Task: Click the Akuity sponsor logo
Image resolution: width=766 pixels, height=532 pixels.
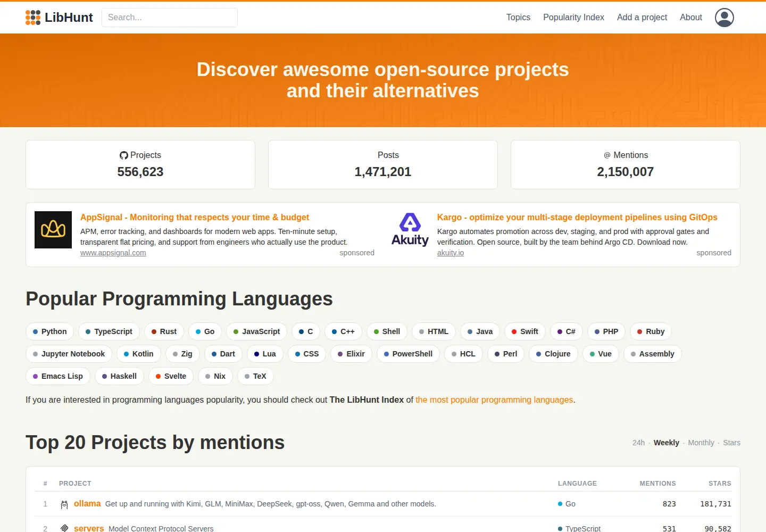Action: pos(410,230)
